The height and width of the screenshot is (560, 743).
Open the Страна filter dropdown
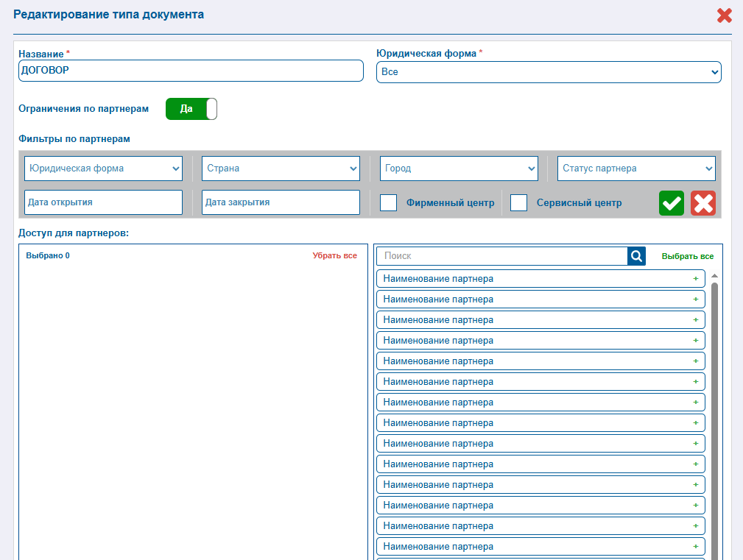[x=281, y=169]
